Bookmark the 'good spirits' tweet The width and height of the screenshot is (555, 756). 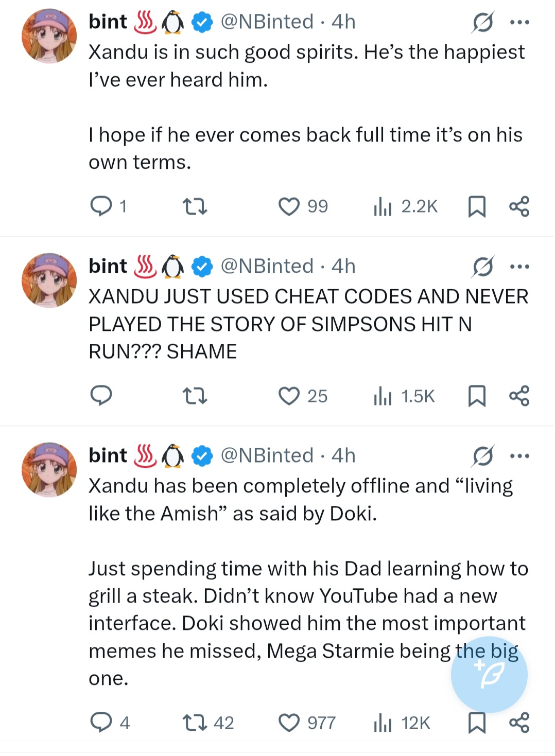tap(477, 206)
